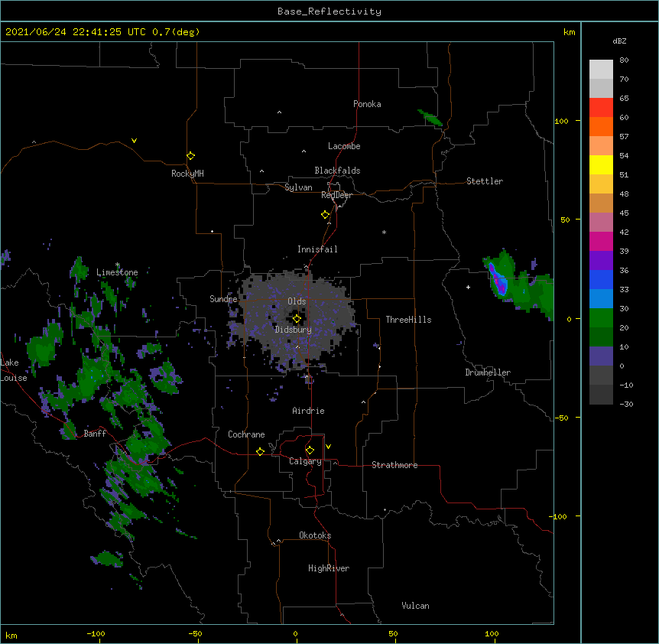Click the Strathmore label
The image size is (659, 644).
pos(394,465)
